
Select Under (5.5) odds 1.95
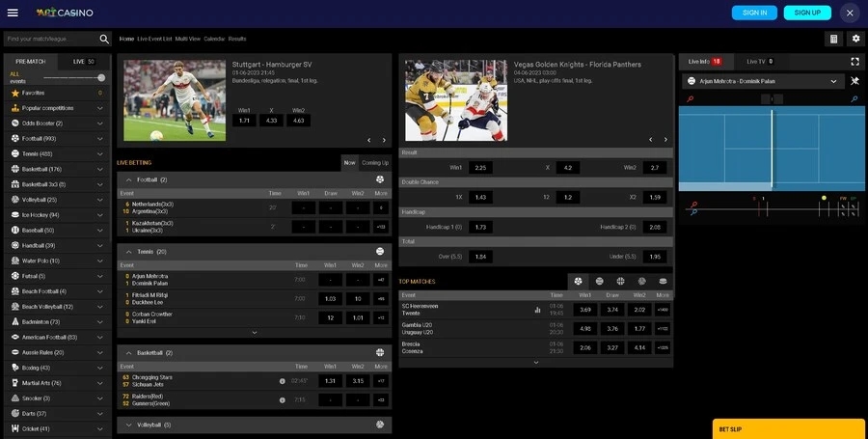tap(655, 257)
